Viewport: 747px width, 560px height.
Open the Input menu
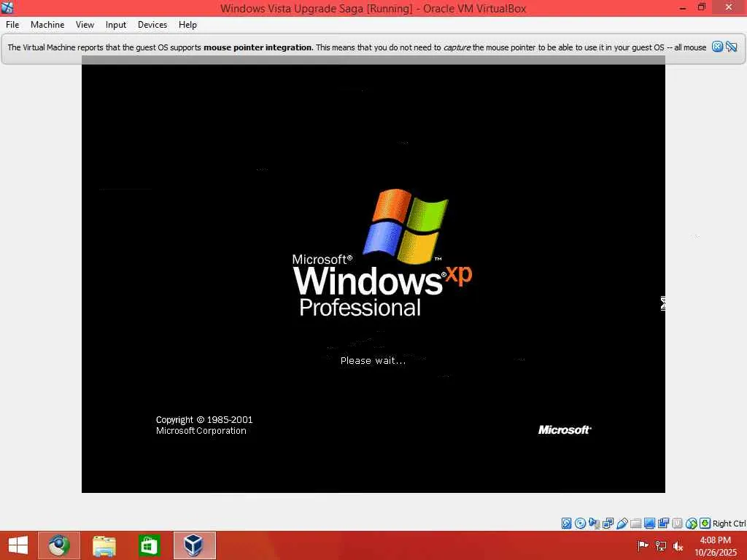point(116,25)
